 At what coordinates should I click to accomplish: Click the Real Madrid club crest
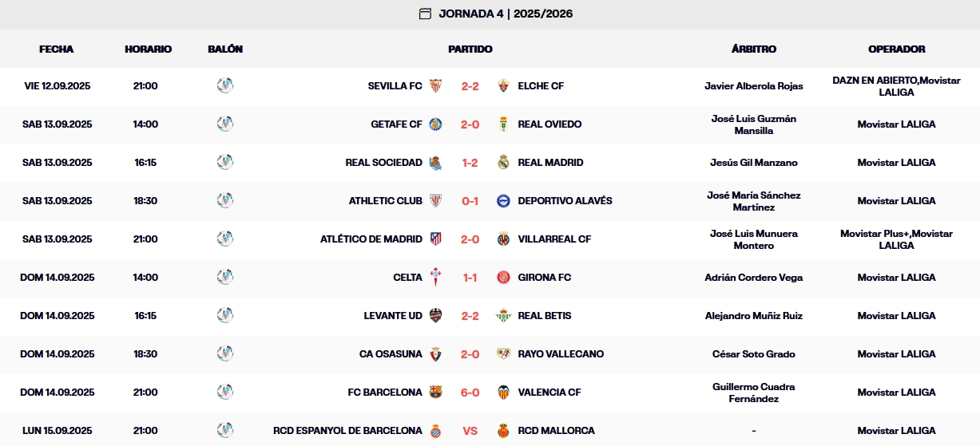pos(503,163)
